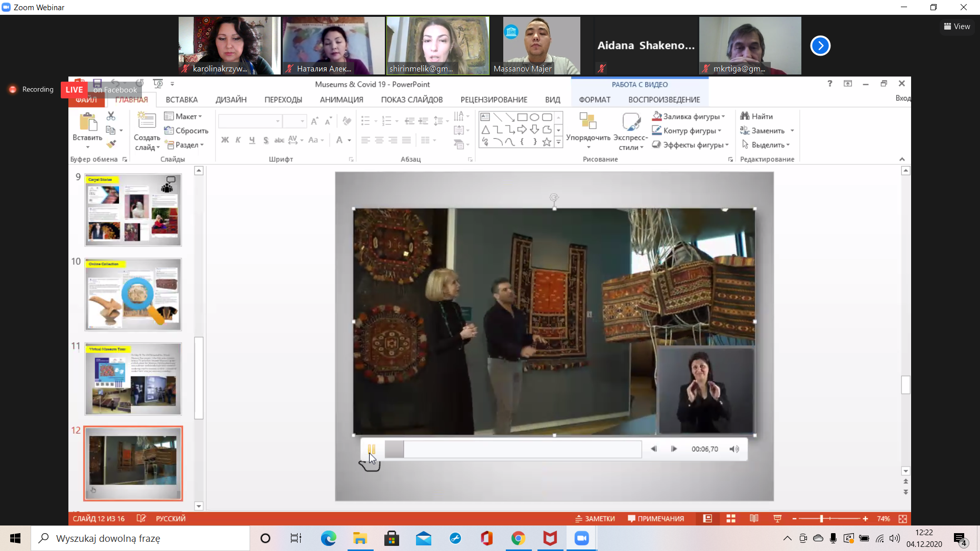Open the font name combo box
980x551 pixels.
(x=250, y=121)
